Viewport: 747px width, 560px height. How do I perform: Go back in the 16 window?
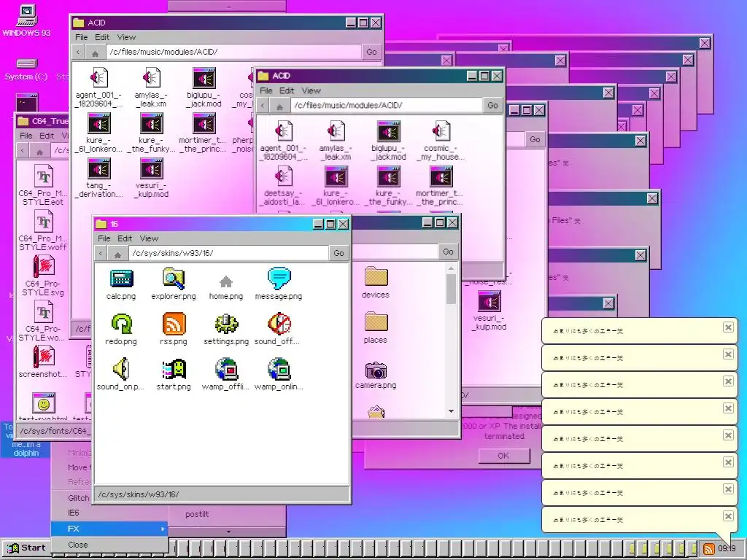[101, 253]
